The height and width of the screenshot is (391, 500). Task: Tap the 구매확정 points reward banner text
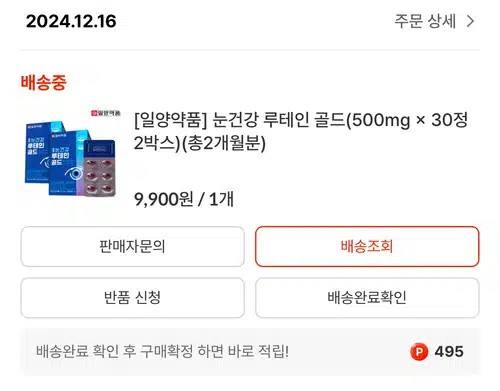162,352
